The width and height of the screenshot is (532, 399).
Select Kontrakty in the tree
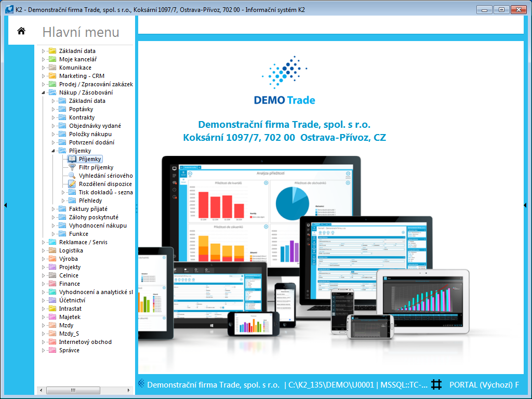pos(82,117)
